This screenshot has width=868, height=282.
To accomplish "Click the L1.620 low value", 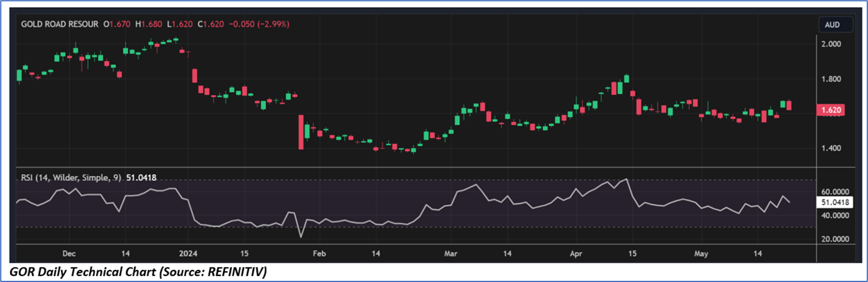I will (180, 25).
